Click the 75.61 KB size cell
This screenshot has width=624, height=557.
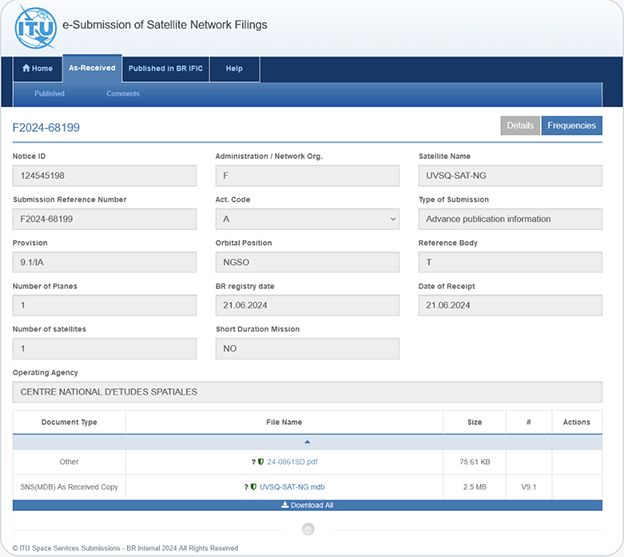click(475, 462)
